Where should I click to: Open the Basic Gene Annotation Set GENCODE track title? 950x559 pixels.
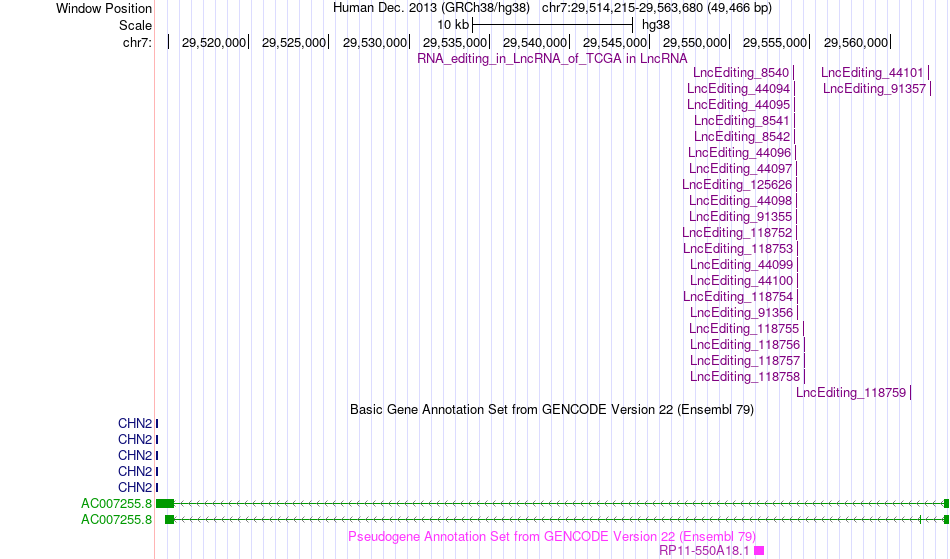pos(552,409)
